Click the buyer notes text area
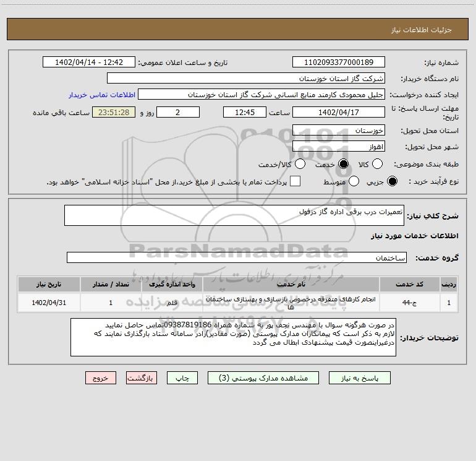Screen dimensions: 476x461 (x=233, y=337)
